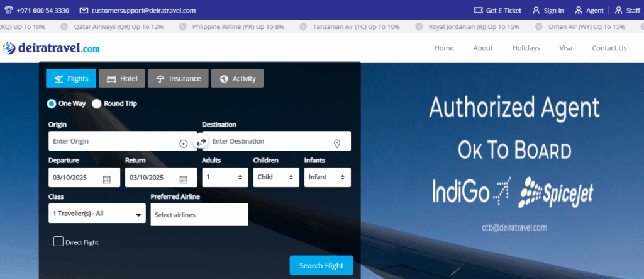Click the Ok To Board banner text
The width and height of the screenshot is (644, 279).
(514, 151)
